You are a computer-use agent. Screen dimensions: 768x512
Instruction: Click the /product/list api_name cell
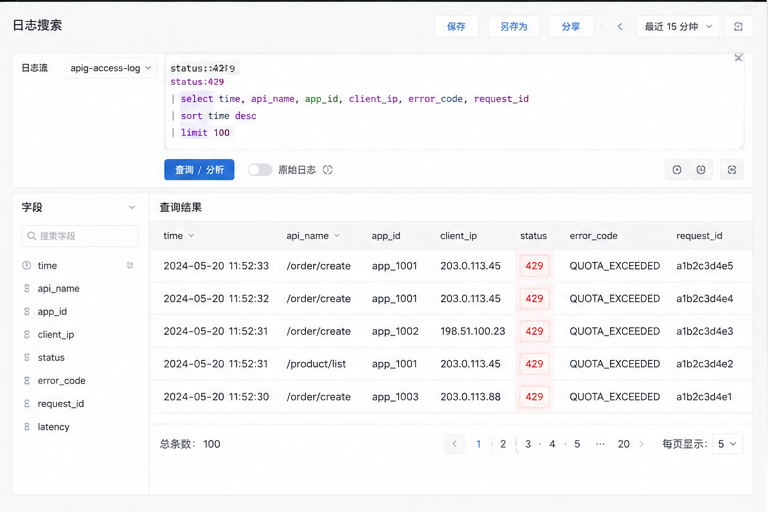point(316,364)
